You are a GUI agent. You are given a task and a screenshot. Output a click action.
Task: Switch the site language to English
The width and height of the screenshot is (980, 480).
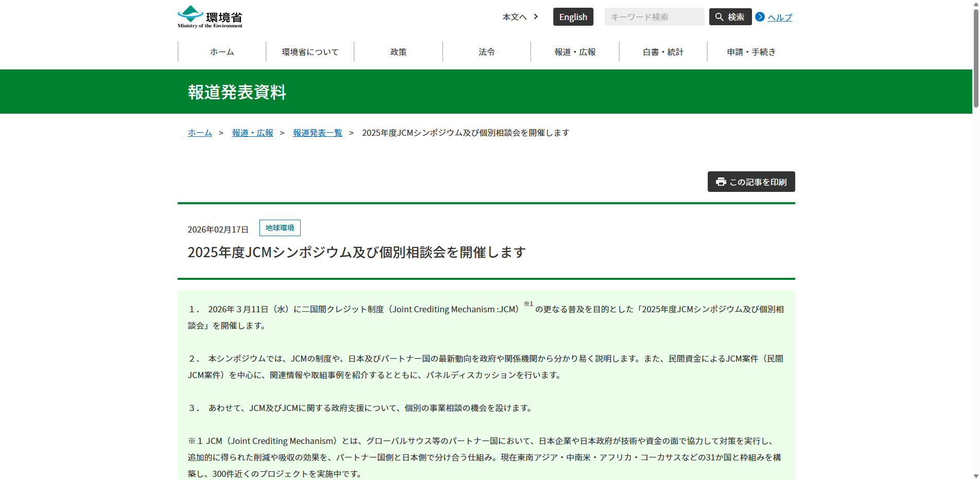[x=573, y=16]
